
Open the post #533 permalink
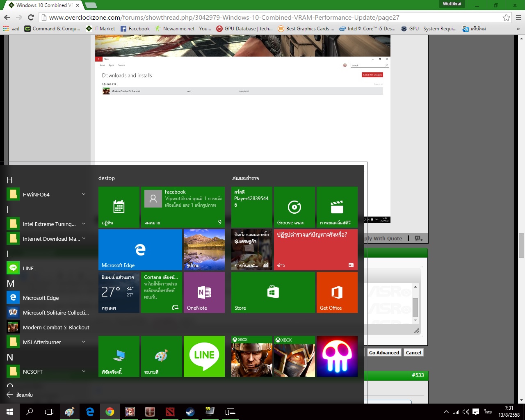click(418, 375)
